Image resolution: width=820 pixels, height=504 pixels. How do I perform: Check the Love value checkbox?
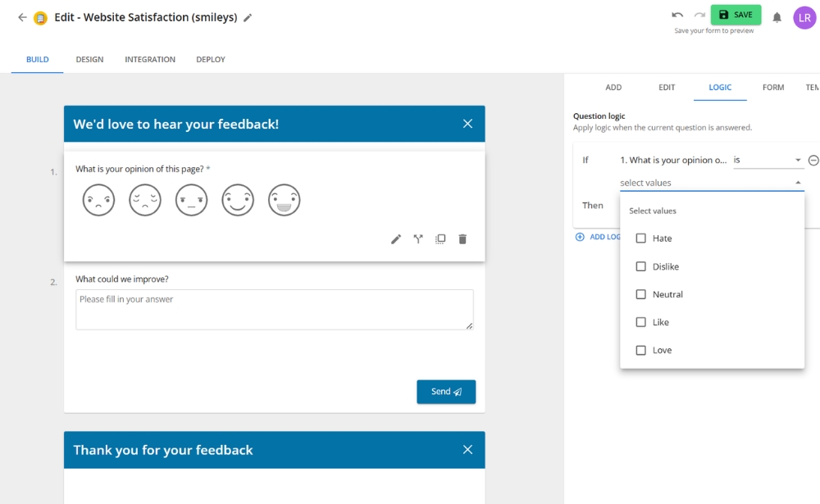pos(642,349)
